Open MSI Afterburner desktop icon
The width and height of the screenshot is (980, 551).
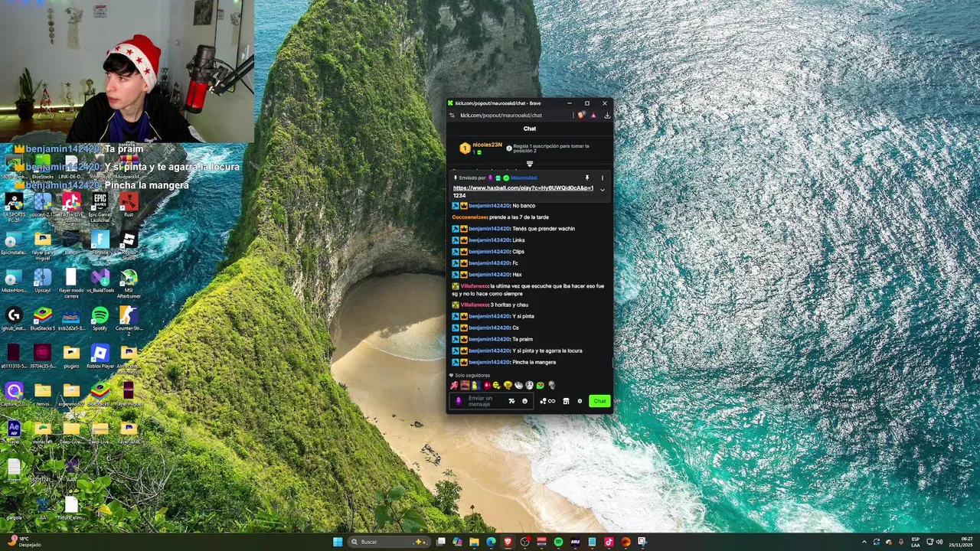pos(129,281)
